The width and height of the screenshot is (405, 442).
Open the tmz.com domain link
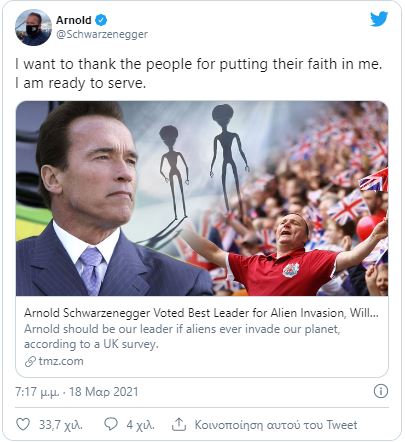pyautogui.click(x=61, y=361)
